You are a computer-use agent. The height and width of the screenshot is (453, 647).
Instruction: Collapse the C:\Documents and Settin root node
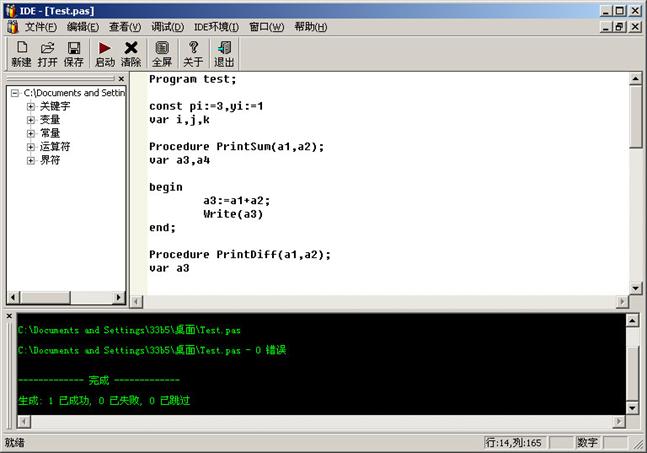click(x=15, y=93)
